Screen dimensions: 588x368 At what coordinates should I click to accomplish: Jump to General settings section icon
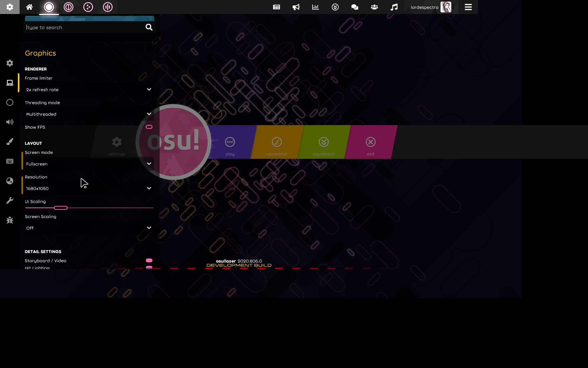click(x=10, y=63)
